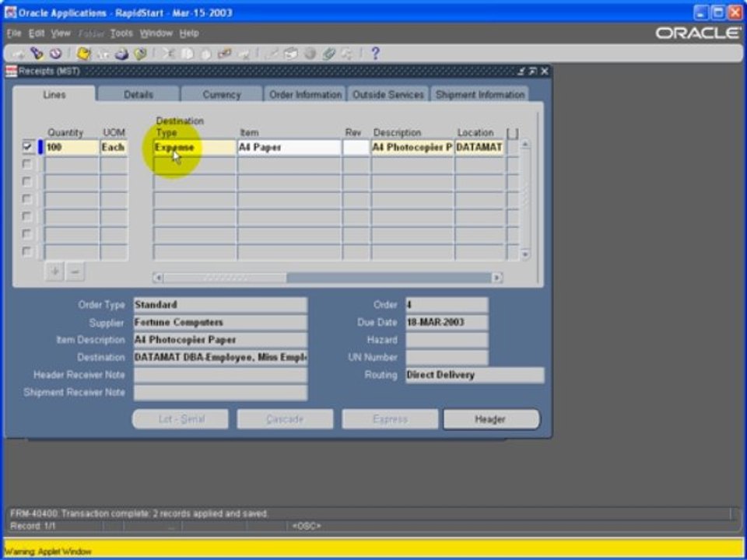Switch to the Details tab
This screenshot has height=560, width=747.
pyautogui.click(x=139, y=94)
